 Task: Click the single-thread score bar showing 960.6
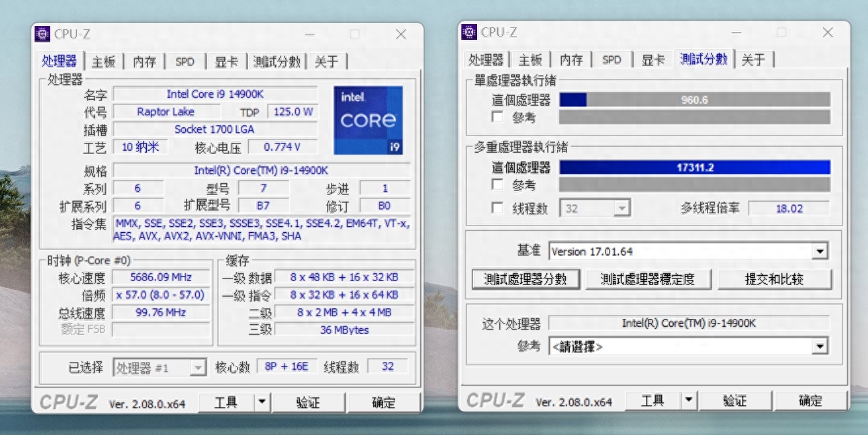694,100
